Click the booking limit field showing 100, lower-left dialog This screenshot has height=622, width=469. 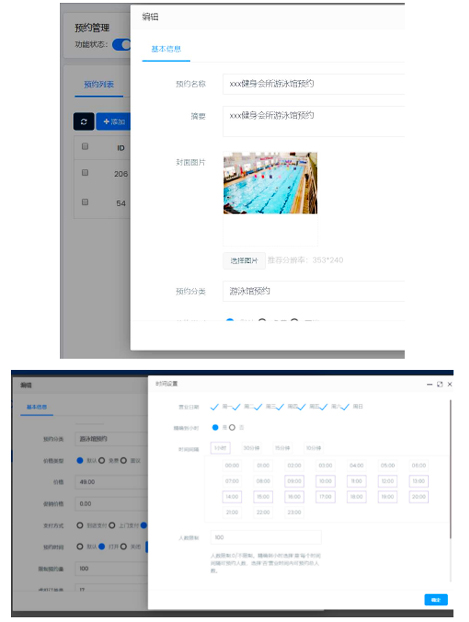coord(111,568)
